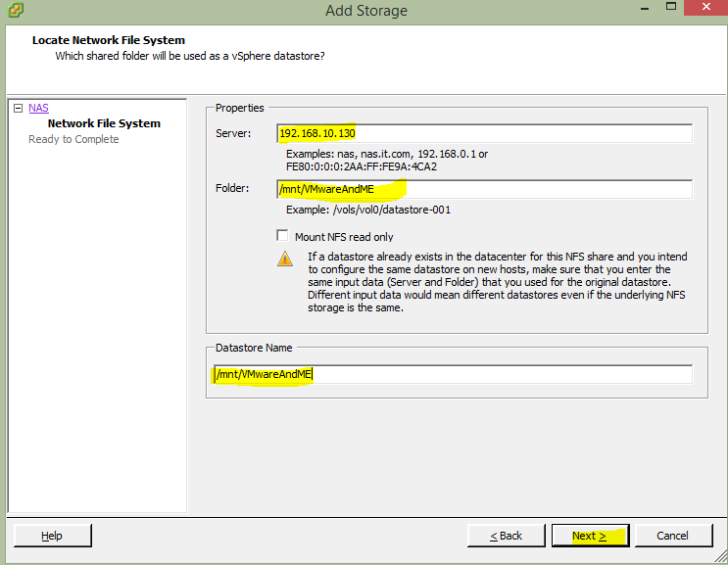Close the Add Storage dialog
Image resolution: width=728 pixels, height=565 pixels.
[x=705, y=8]
